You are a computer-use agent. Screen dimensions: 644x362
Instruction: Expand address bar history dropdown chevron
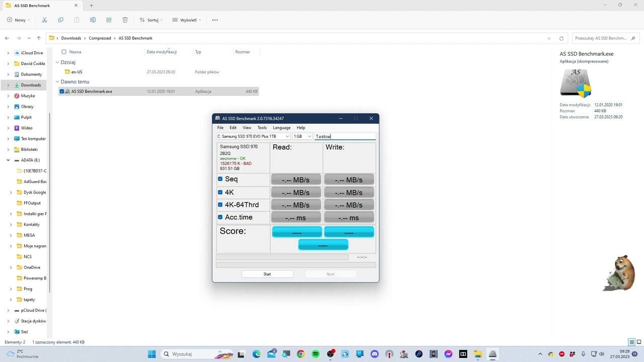[549, 38]
